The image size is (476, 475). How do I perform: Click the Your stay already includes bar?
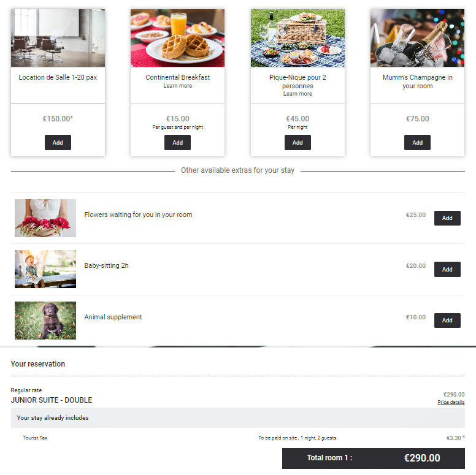(x=238, y=417)
